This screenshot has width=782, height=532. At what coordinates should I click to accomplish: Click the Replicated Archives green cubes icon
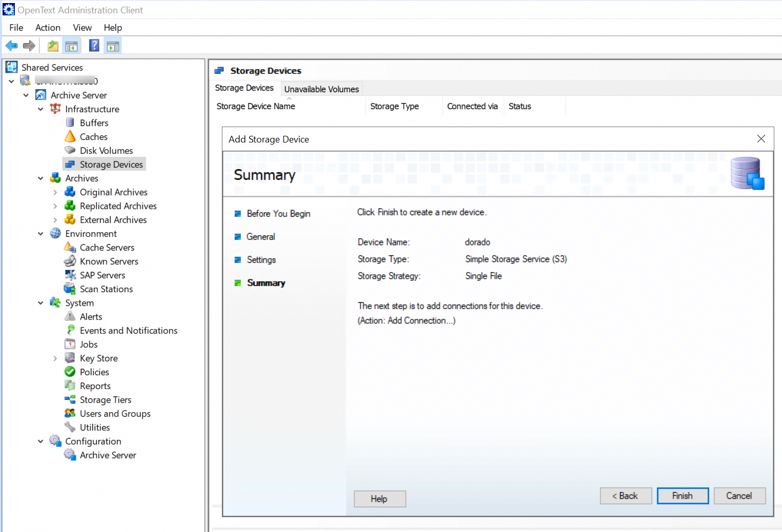(x=70, y=206)
